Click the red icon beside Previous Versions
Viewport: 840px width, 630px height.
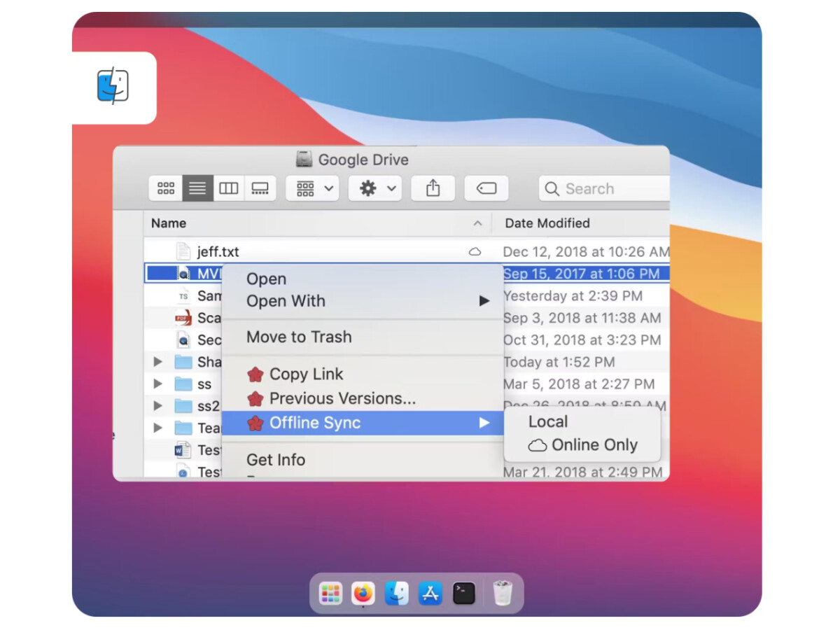coord(255,399)
